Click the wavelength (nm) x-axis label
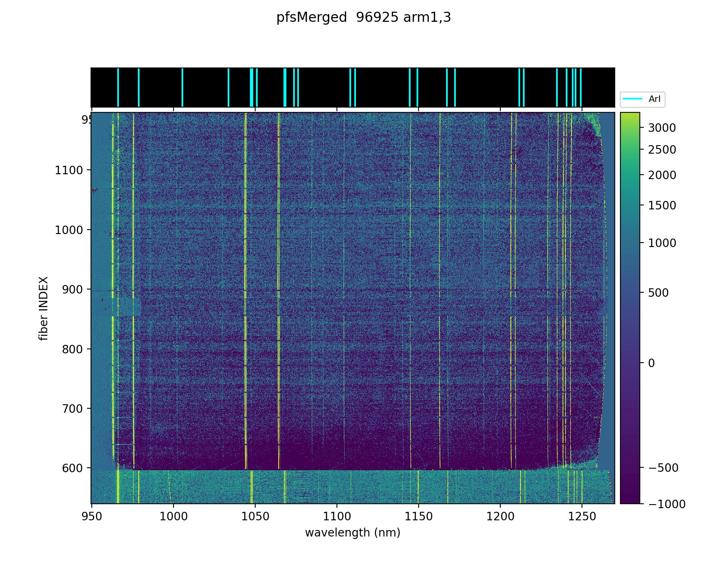728x566 pixels. pos(353,533)
